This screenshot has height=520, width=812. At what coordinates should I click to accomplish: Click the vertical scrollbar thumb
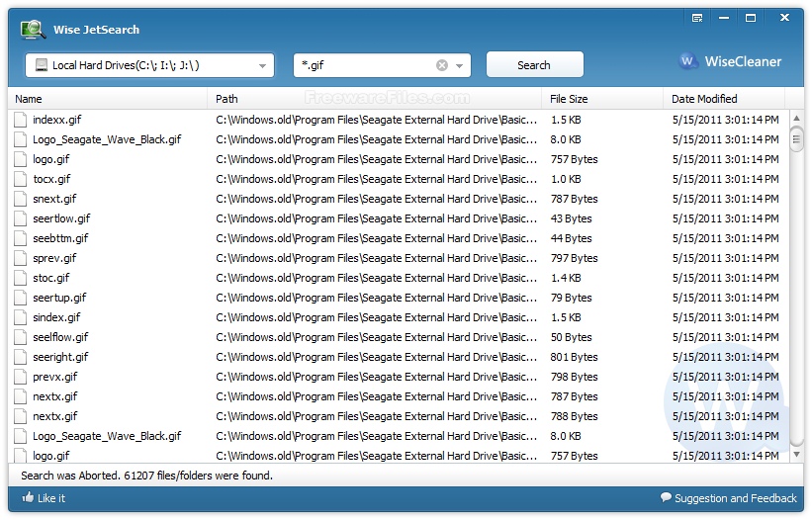pyautogui.click(x=796, y=138)
